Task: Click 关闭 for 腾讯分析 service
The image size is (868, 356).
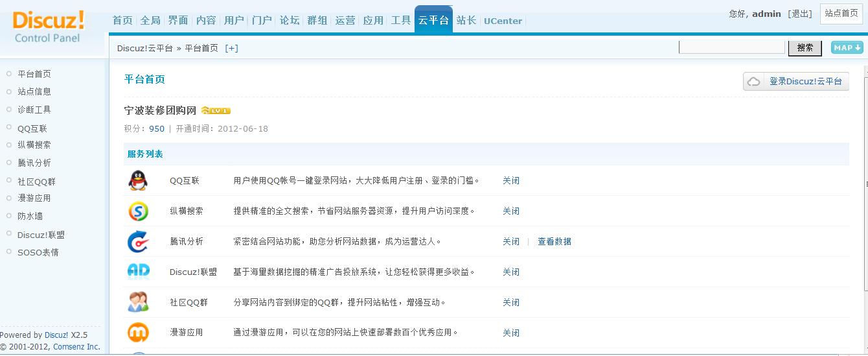Action: click(x=511, y=241)
